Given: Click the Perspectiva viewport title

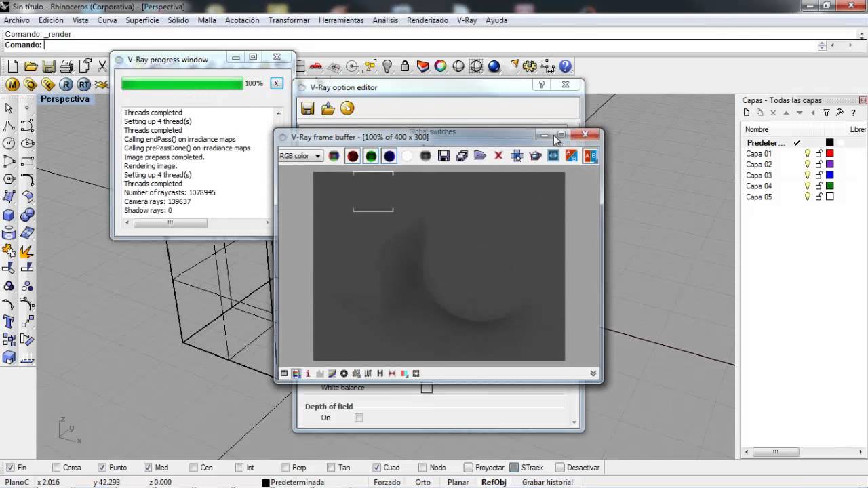Looking at the screenshot, I should pyautogui.click(x=64, y=99).
